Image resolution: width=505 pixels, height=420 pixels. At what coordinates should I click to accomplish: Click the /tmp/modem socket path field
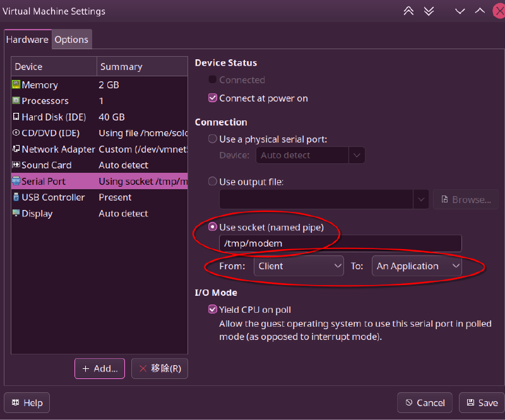point(340,243)
